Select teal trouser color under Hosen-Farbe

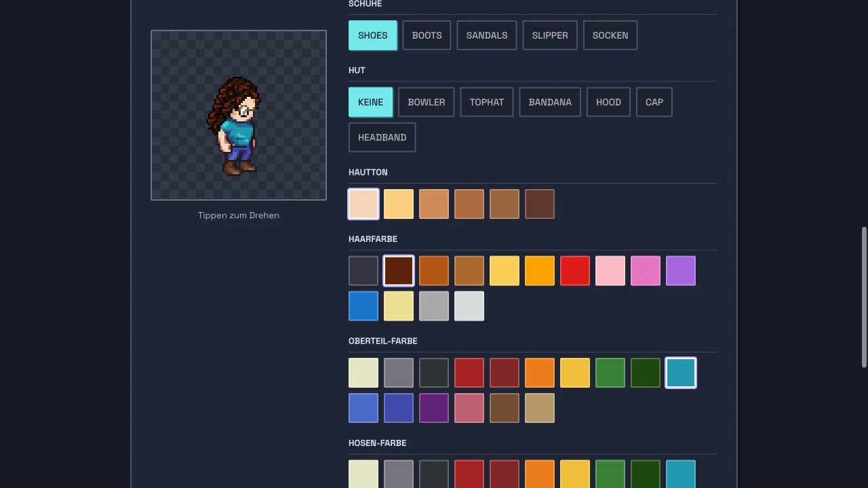(681, 474)
